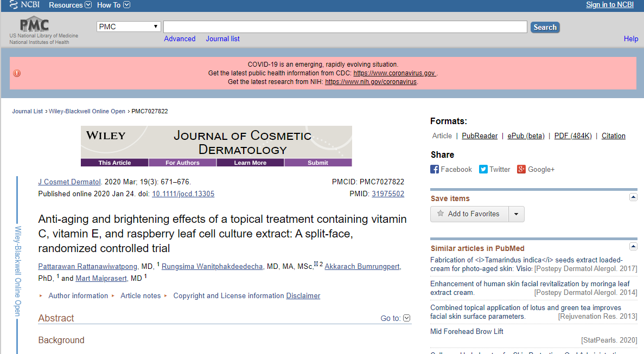Share article via Google+ icon
This screenshot has width=644, height=354.
[x=521, y=169]
